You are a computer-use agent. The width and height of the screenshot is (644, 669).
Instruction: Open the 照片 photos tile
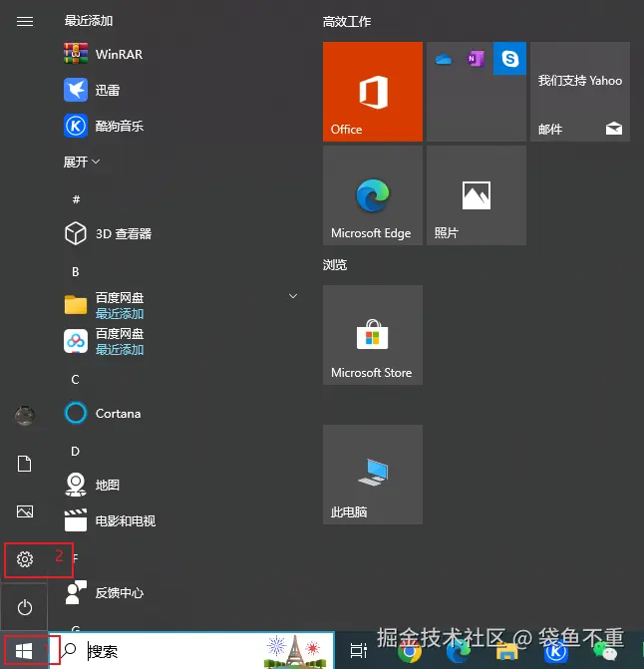pos(477,195)
